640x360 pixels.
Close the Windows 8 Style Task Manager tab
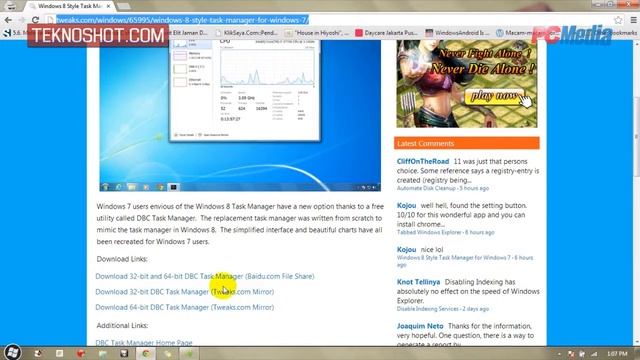tap(108, 6)
